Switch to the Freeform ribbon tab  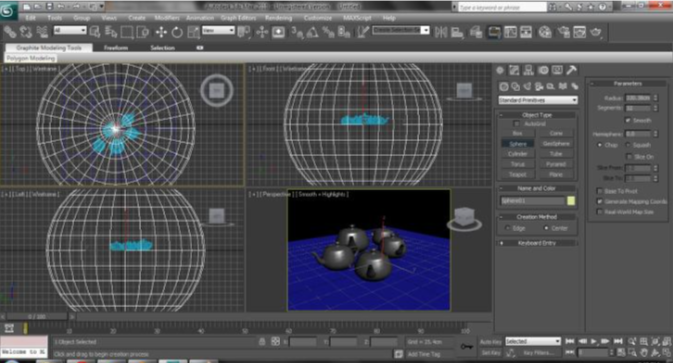pyautogui.click(x=116, y=48)
